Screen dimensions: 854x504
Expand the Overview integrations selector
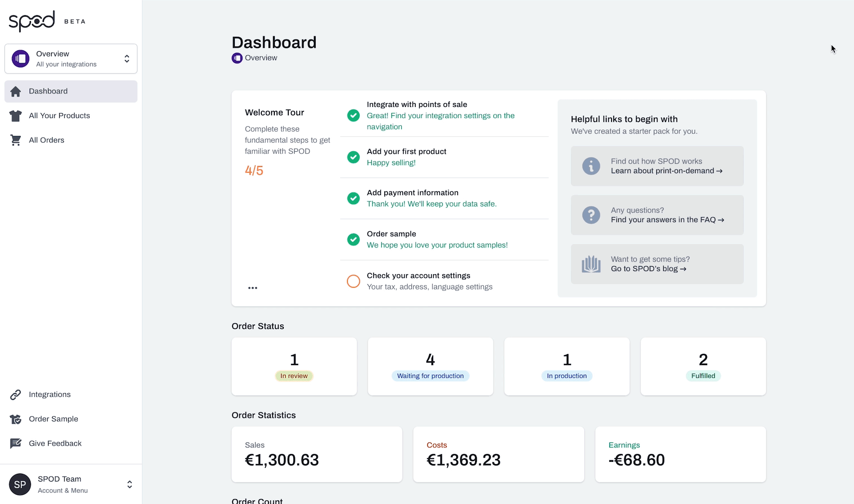coord(127,59)
